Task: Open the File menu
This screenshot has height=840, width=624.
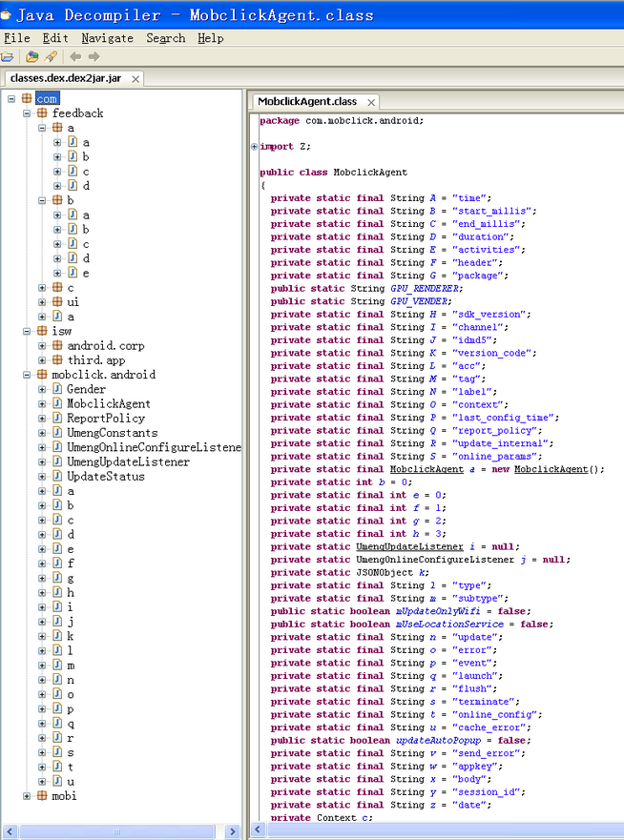Action: pyautogui.click(x=17, y=38)
